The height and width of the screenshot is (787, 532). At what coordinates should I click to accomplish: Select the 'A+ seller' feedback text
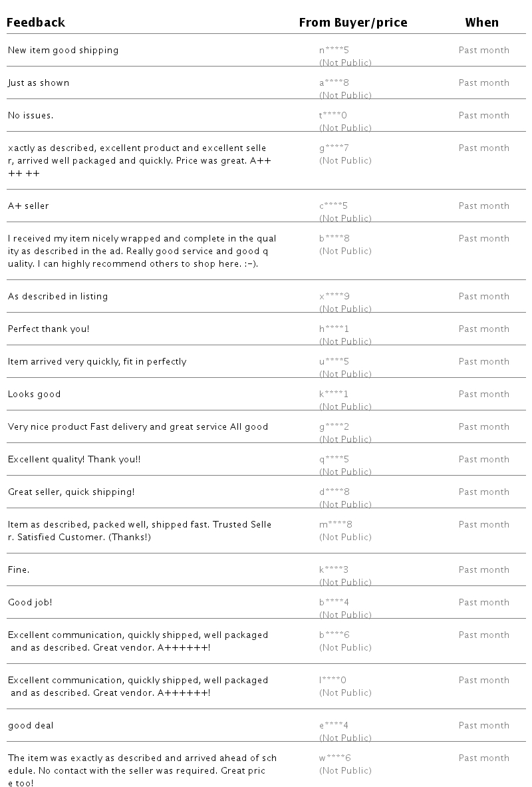(x=29, y=206)
